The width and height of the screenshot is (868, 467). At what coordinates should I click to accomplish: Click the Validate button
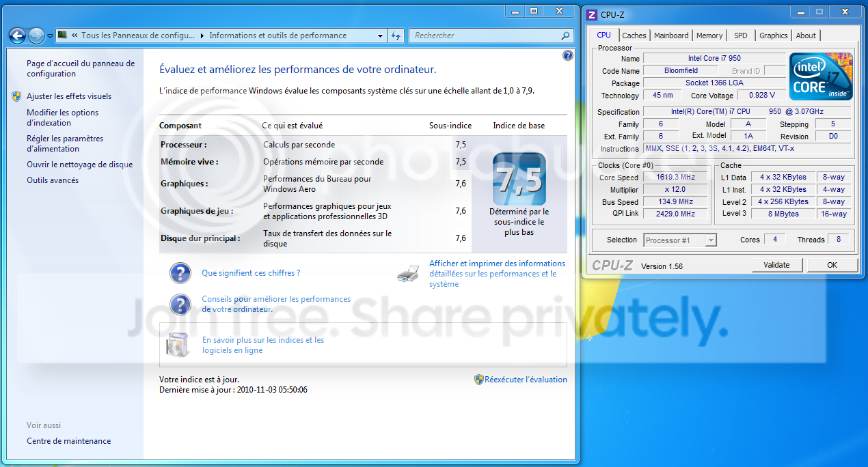[x=777, y=265]
